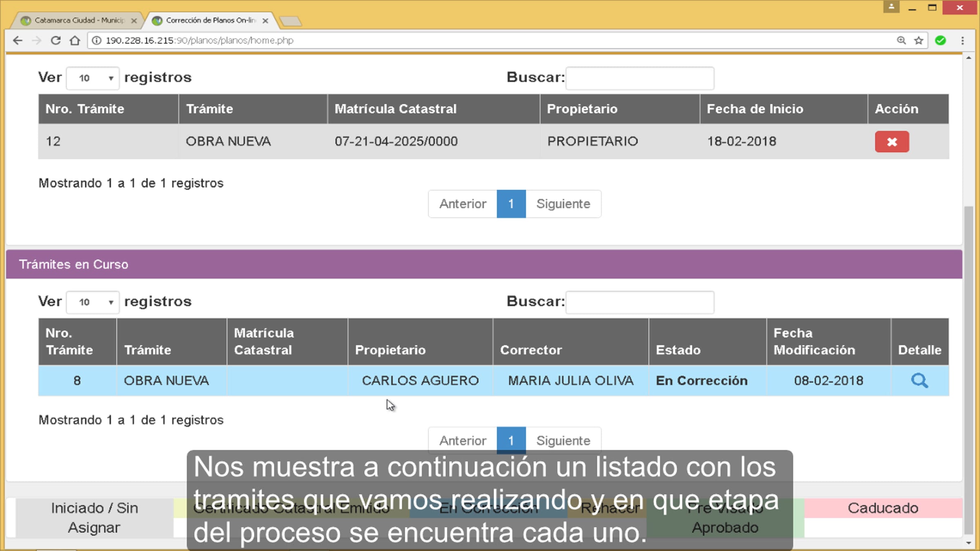Click the green checkmark extension icon
The width and height of the screenshot is (980, 551).
[940, 40]
